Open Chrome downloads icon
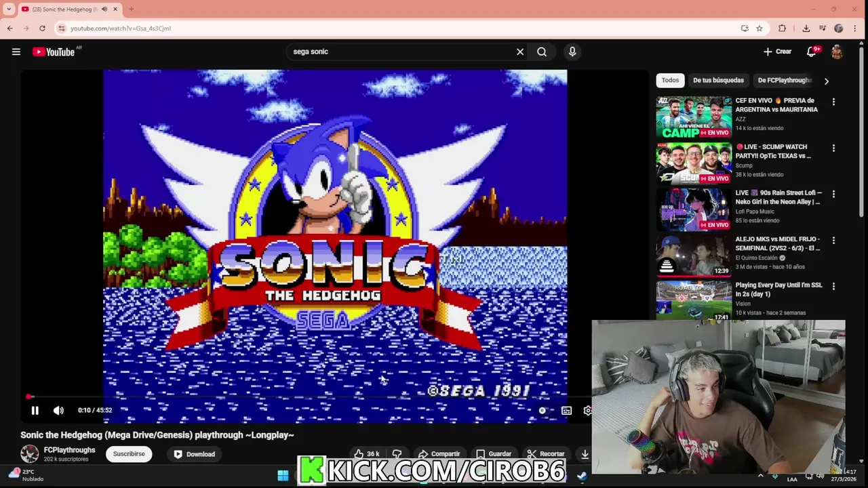868x488 pixels. point(806,28)
